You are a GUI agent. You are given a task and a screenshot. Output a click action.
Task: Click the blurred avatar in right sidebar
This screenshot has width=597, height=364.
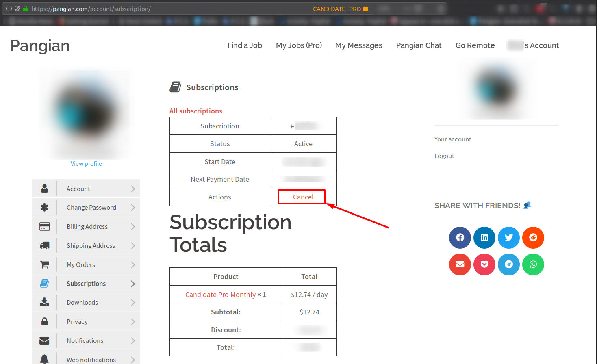(496, 89)
